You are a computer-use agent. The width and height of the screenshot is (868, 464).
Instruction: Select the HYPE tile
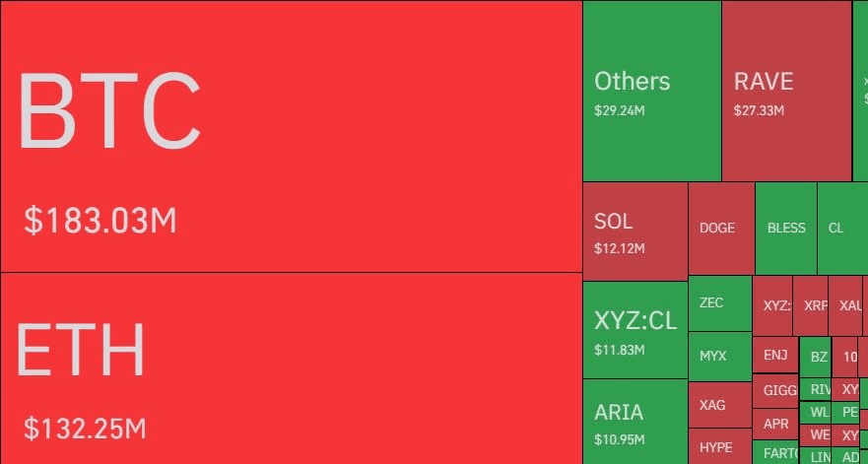718,447
